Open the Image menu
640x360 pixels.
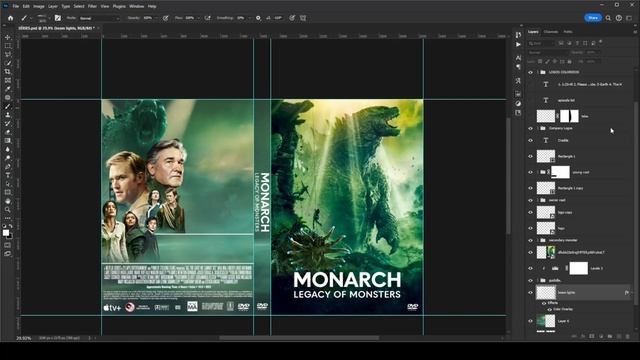pyautogui.click(x=39, y=7)
